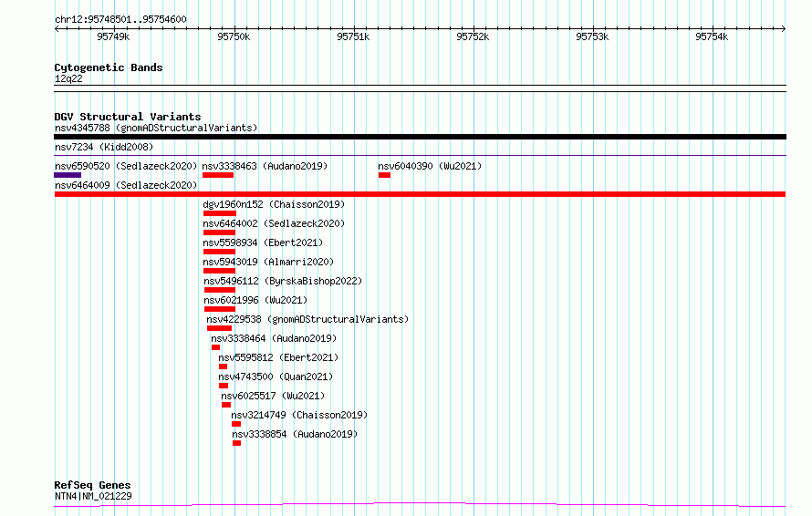Image resolution: width=812 pixels, height=516 pixels.
Task: Select the black nsv4345788 variant bar
Action: click(420, 137)
